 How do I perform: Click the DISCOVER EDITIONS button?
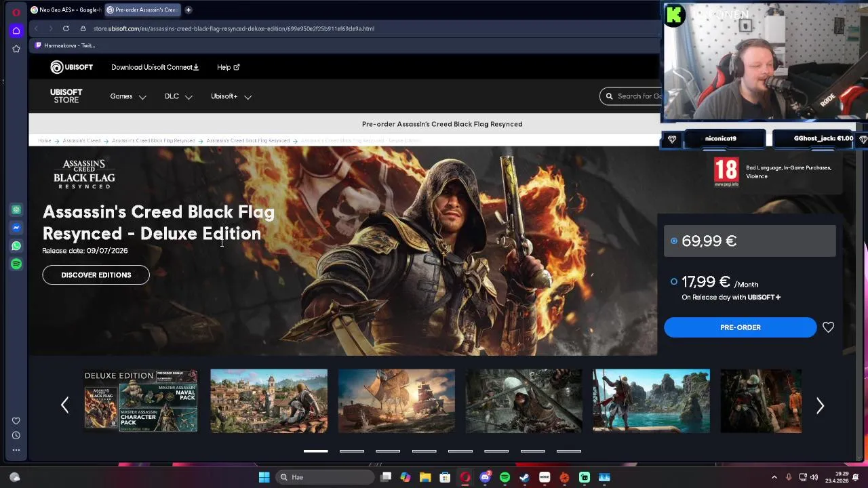tap(96, 274)
